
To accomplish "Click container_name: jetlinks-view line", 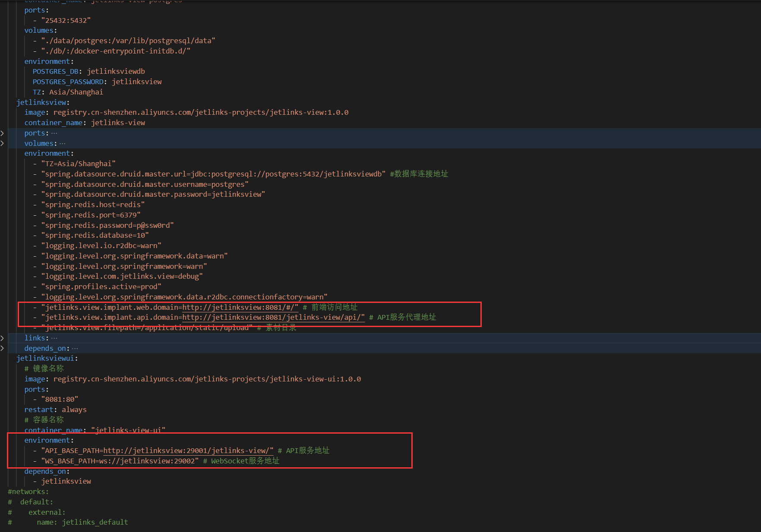I will (85, 123).
